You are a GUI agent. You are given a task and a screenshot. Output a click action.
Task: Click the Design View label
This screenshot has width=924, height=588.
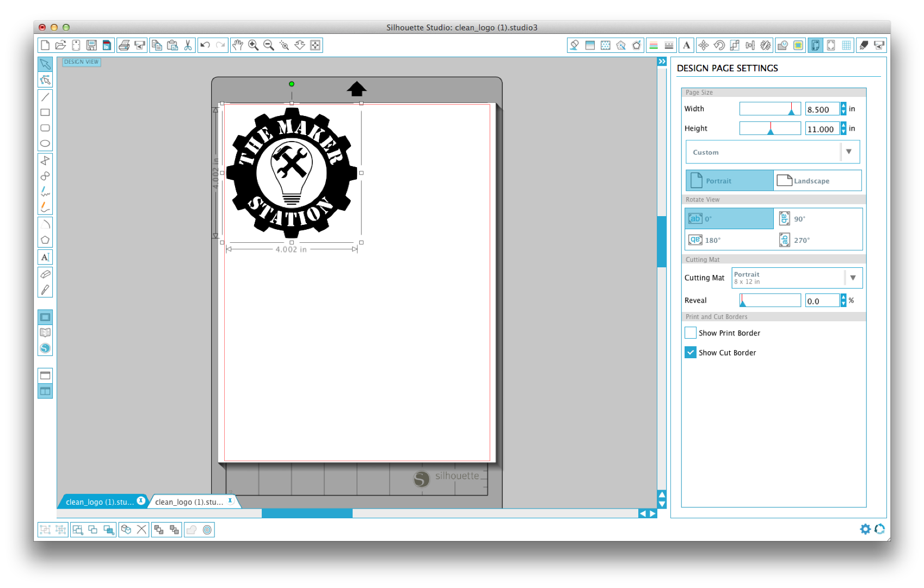[x=81, y=62]
